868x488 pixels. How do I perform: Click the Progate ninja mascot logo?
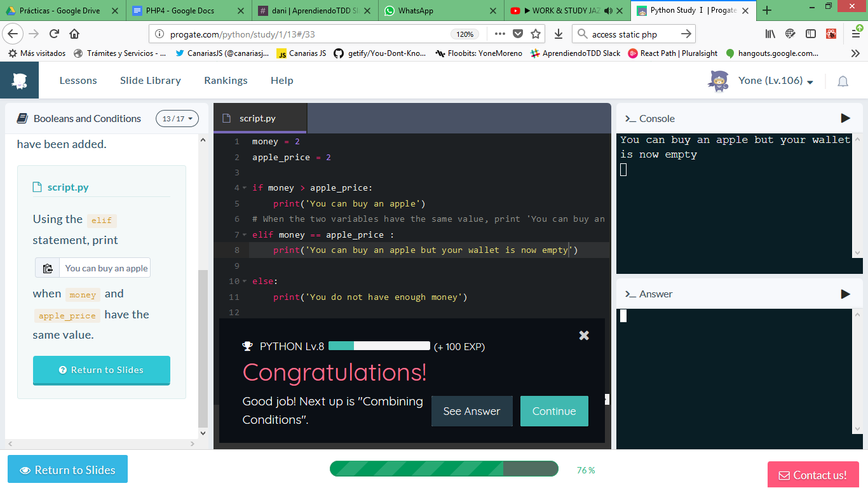[x=19, y=79]
